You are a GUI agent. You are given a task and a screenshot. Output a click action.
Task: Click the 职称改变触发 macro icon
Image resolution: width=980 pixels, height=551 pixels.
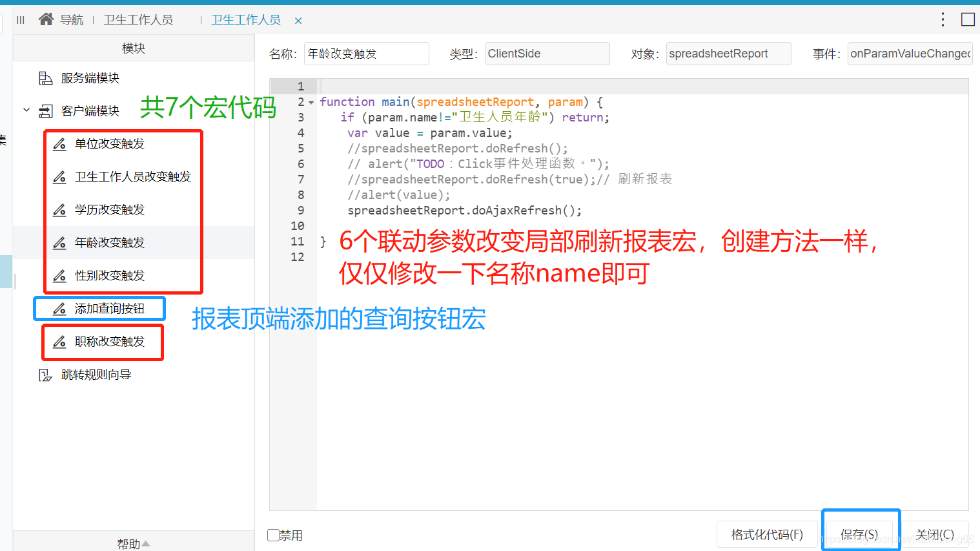(59, 342)
